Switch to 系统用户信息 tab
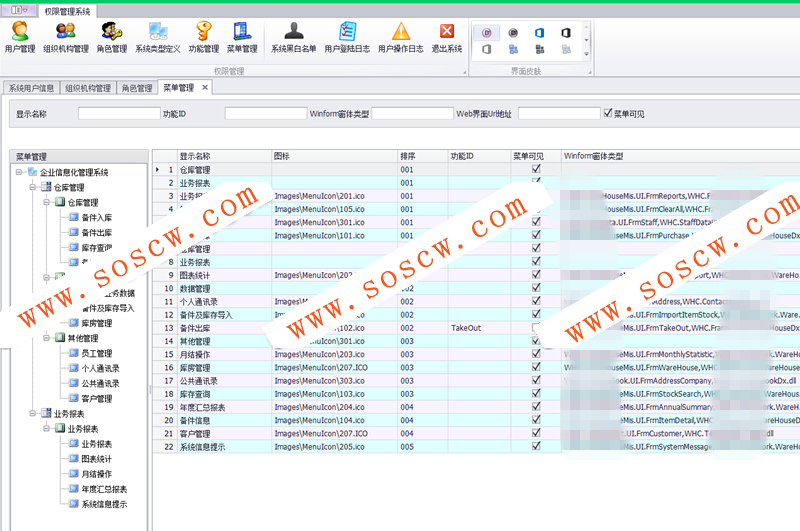Image resolution: width=800 pixels, height=531 pixels. coord(31,88)
